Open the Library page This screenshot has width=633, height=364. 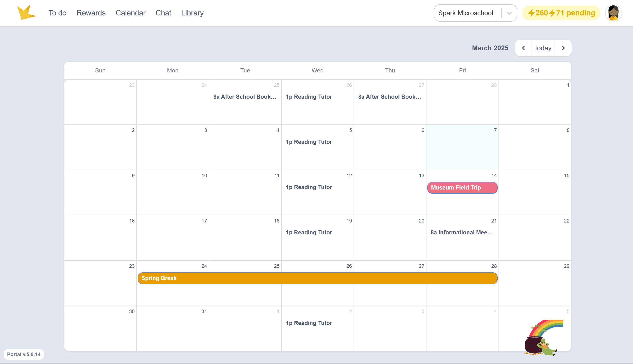pos(192,13)
